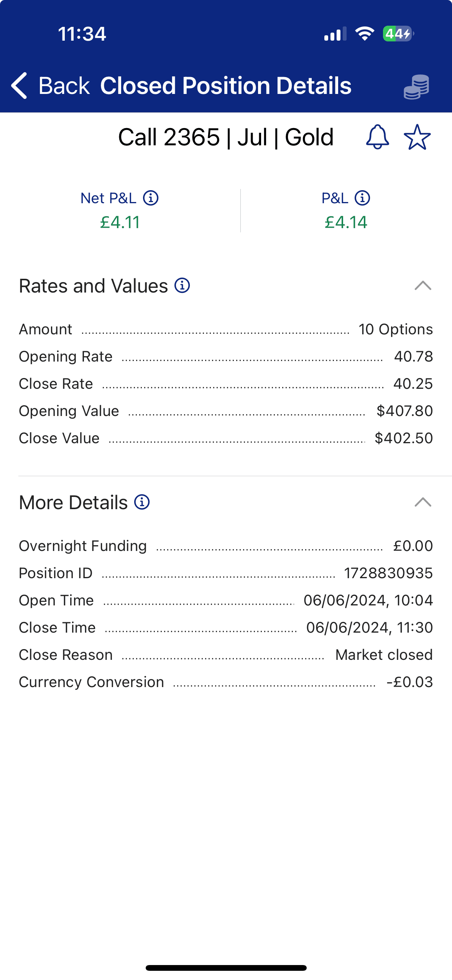This screenshot has height=980, width=452.
Task: Tap the home indicator bar
Action: point(226,968)
